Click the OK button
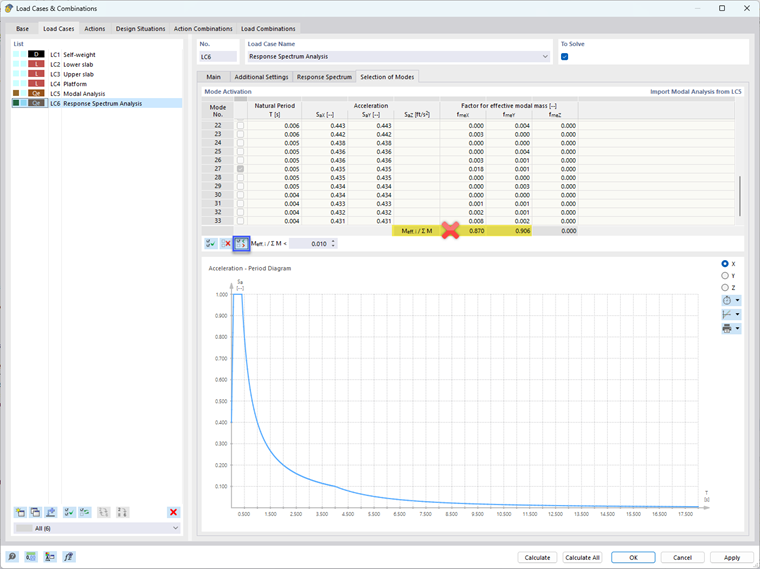Viewport: 760px width, 569px height. coord(633,557)
